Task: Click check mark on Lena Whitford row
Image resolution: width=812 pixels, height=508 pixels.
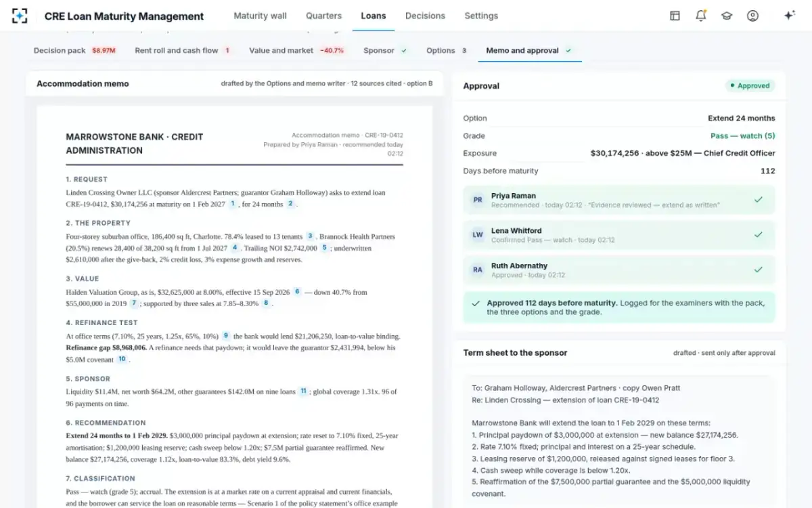Action: (759, 234)
